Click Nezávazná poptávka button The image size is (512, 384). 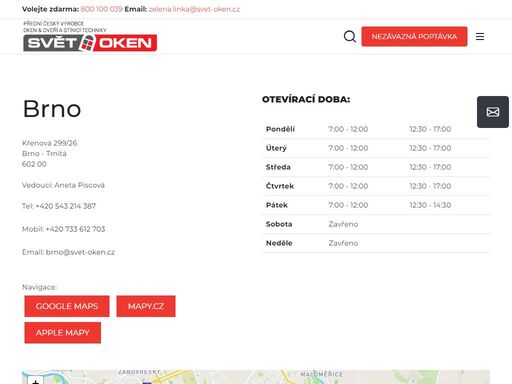[x=414, y=36]
